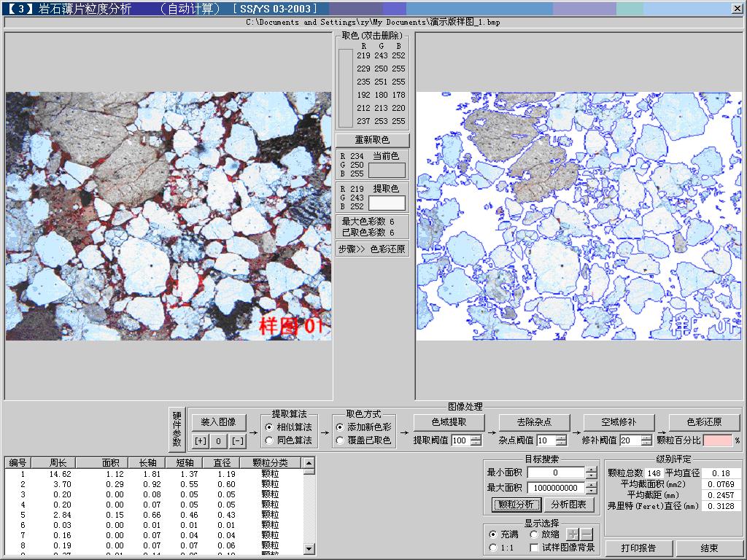
Task: Click the 最小面积 input field
Action: point(555,472)
